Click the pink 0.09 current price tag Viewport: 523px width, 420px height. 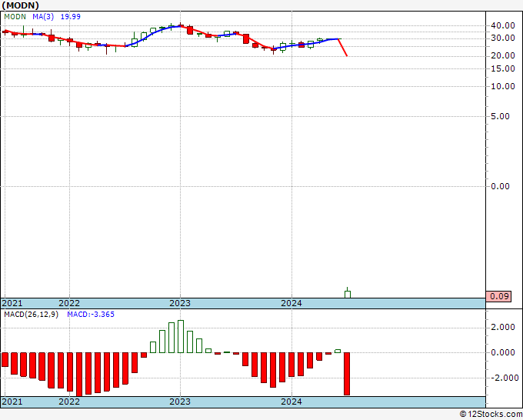pyautogui.click(x=498, y=296)
